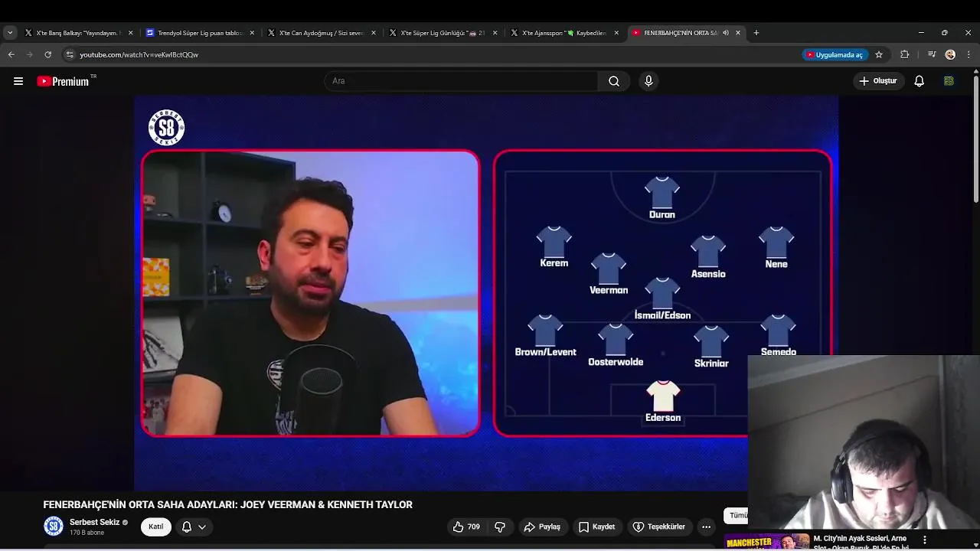Focus the Ara search field
Image resolution: width=980 pixels, height=551 pixels.
pos(461,81)
